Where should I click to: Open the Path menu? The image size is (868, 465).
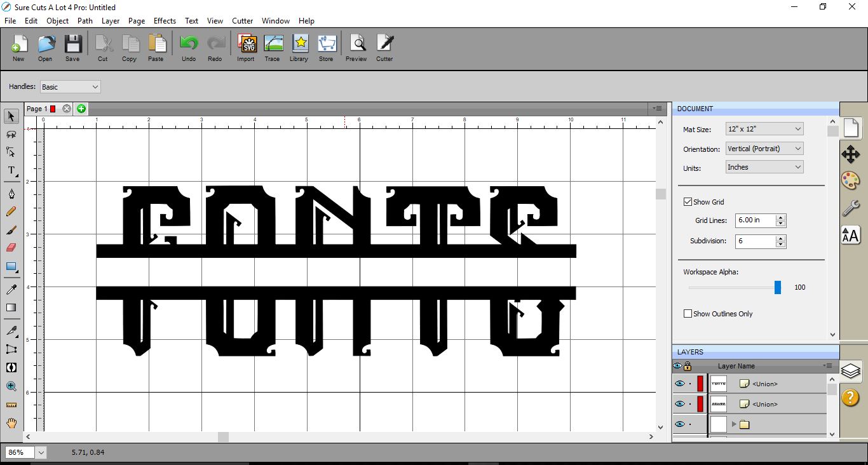point(85,21)
